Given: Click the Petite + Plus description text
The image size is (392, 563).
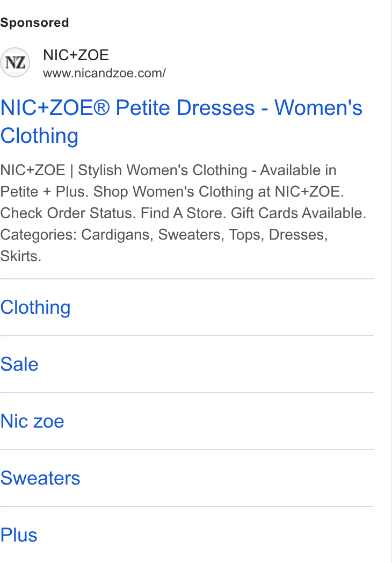Looking at the screenshot, I should pos(44,191).
